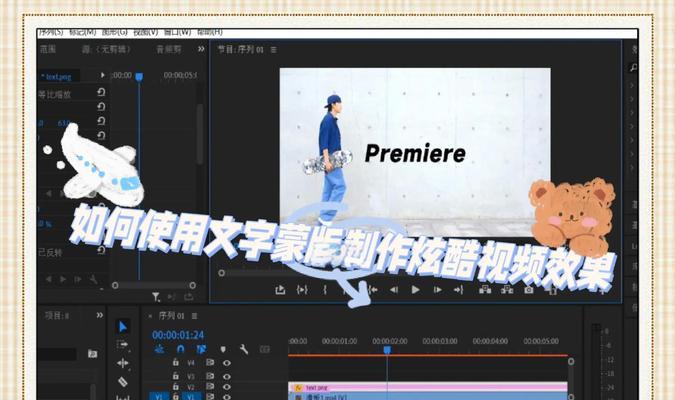Click the export/share icon in Program monitor

click(x=280, y=290)
